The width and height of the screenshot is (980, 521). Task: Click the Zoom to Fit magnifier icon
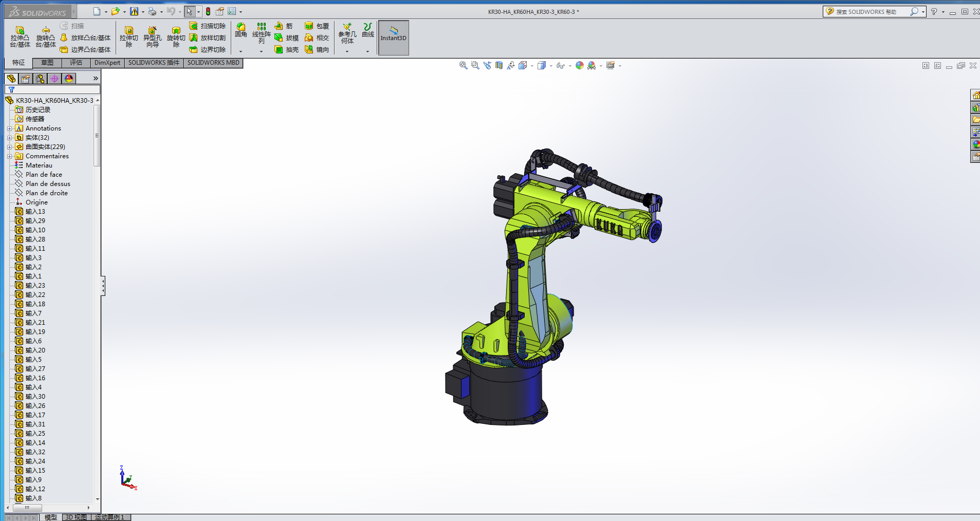(463, 65)
